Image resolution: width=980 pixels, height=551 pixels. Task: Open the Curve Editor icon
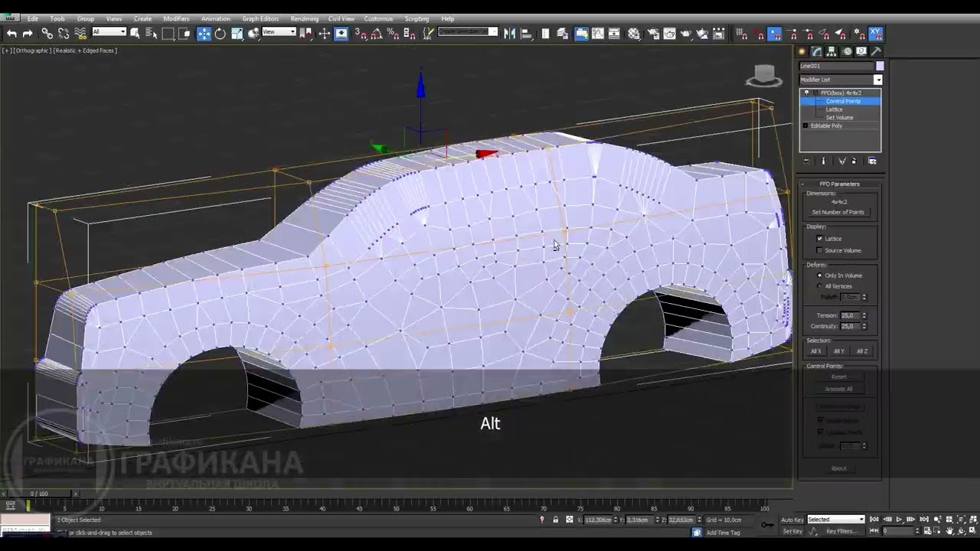(x=598, y=33)
